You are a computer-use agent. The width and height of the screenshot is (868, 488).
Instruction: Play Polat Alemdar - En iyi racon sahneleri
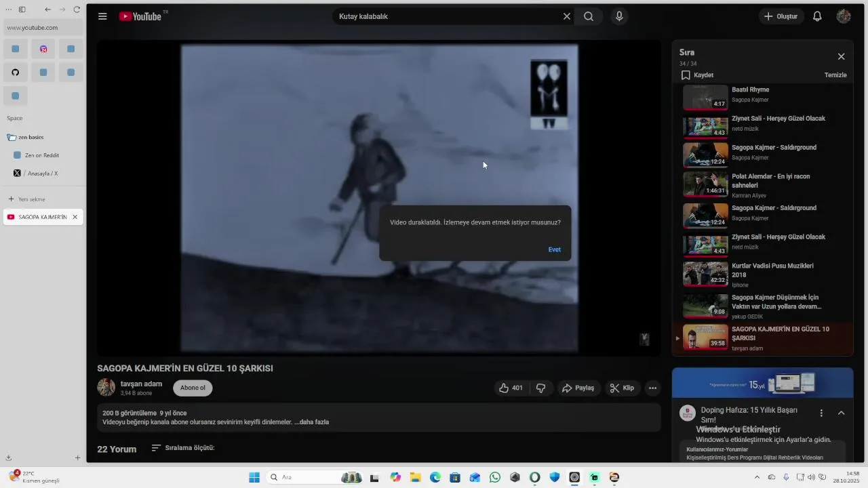(762, 184)
